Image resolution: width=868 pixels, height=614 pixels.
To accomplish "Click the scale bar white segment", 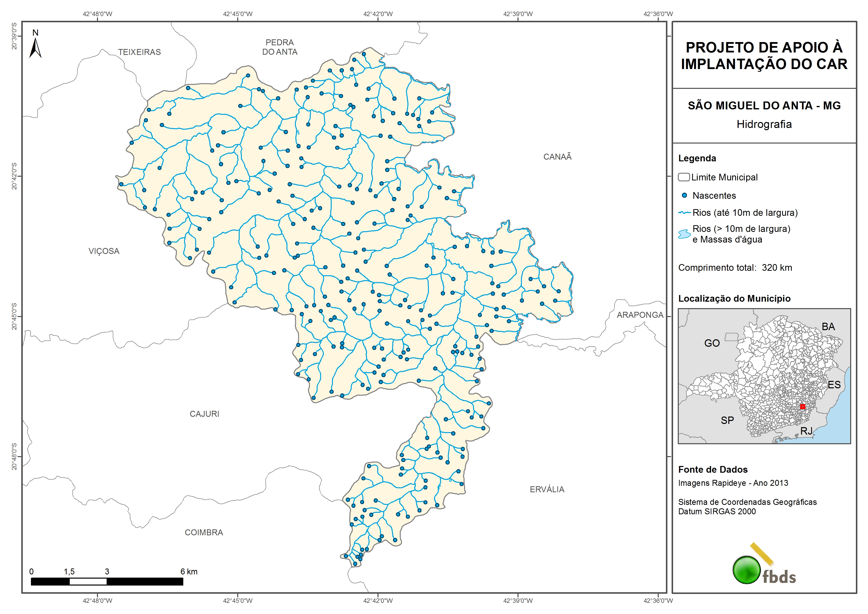I will pyautogui.click(x=88, y=582).
